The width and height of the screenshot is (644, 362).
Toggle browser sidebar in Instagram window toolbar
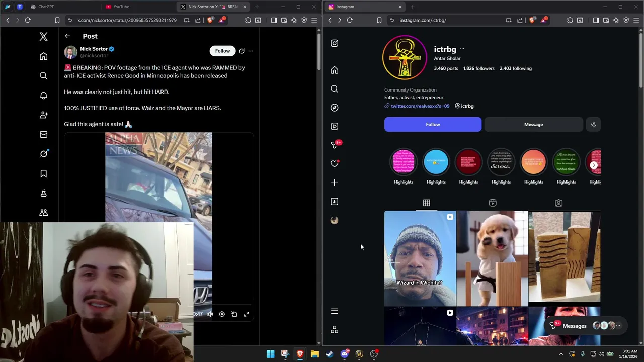pos(596,20)
